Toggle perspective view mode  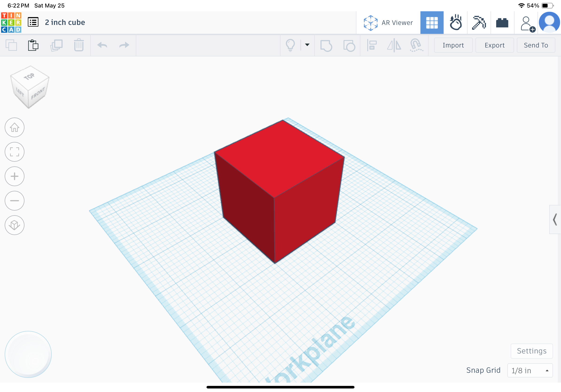(14, 225)
